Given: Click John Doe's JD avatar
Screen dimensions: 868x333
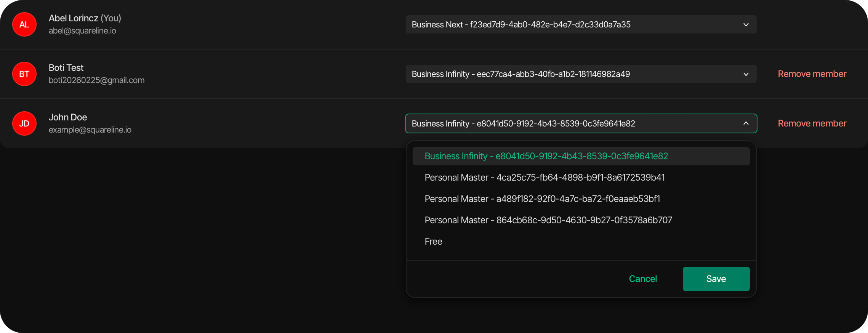Looking at the screenshot, I should [24, 123].
